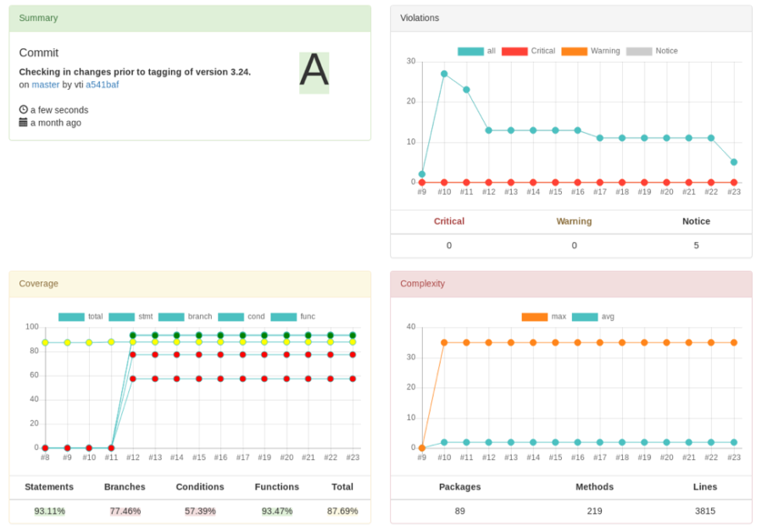The image size is (762, 532).
Task: Open the master branch link
Action: 46,85
